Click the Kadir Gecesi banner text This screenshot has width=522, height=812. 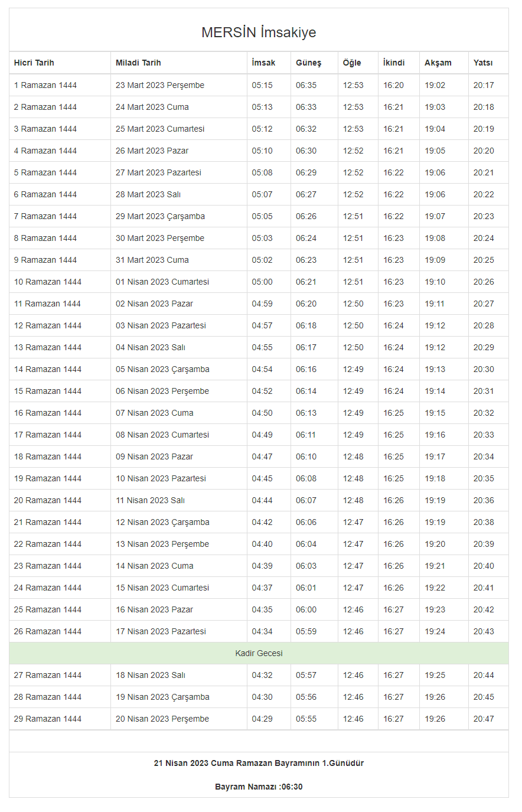coord(259,653)
